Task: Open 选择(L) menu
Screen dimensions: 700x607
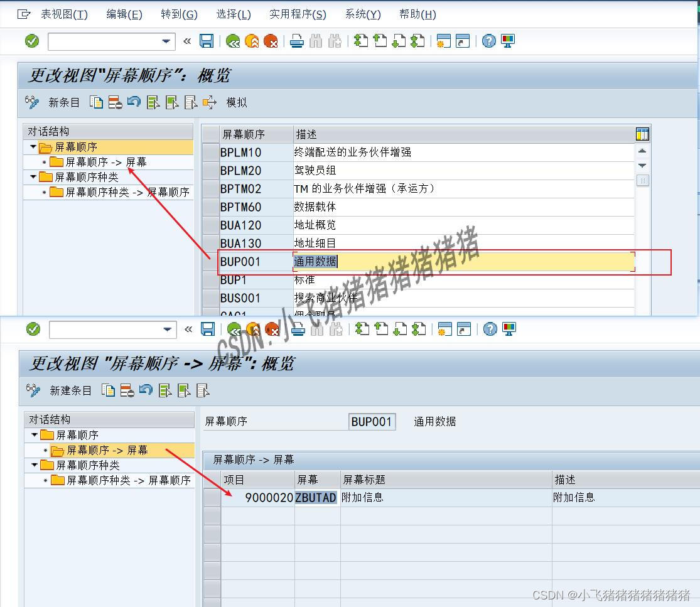Action: [x=234, y=14]
